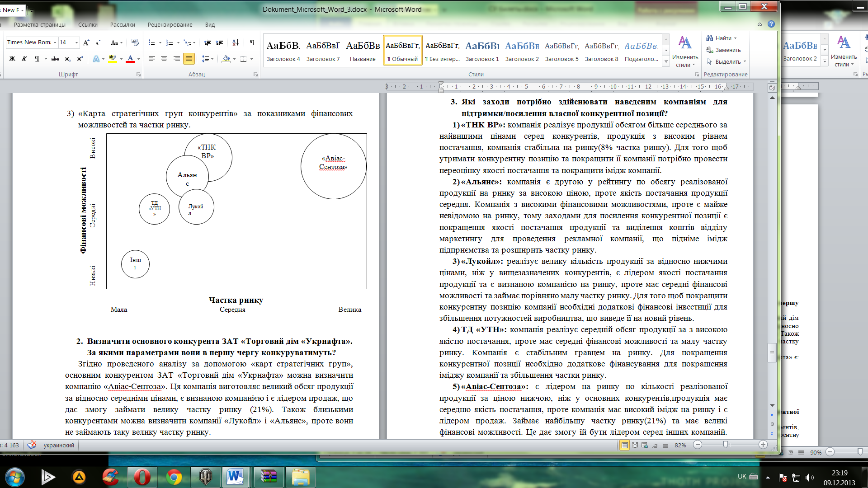Sort text with the А-Я sort icon

[x=236, y=42]
